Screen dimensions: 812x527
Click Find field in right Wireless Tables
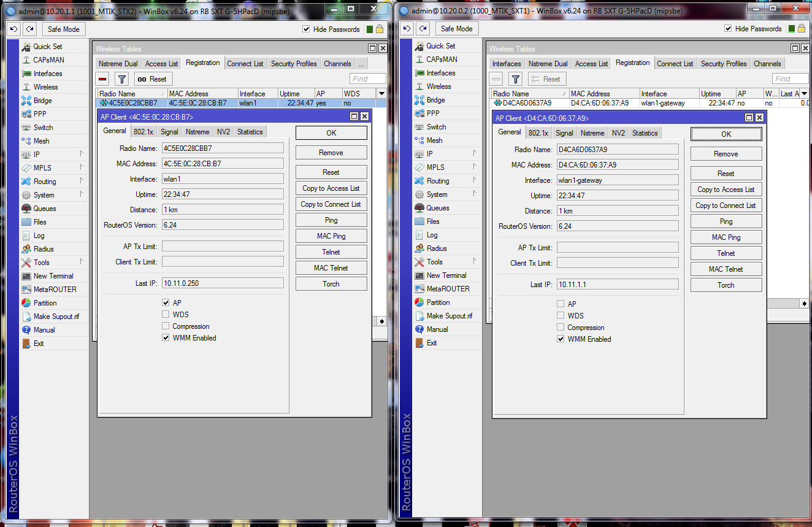(x=790, y=79)
